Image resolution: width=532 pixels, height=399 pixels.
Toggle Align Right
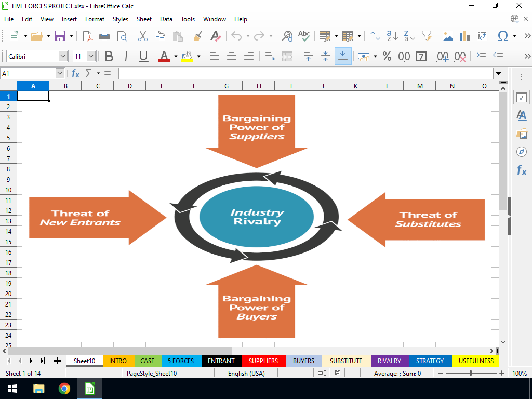249,56
